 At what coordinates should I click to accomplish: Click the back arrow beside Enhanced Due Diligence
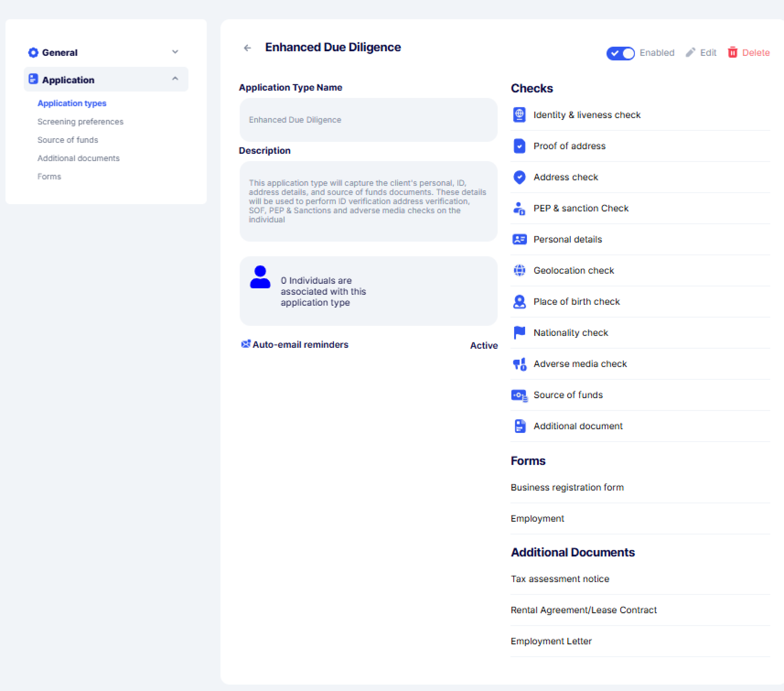click(x=247, y=48)
